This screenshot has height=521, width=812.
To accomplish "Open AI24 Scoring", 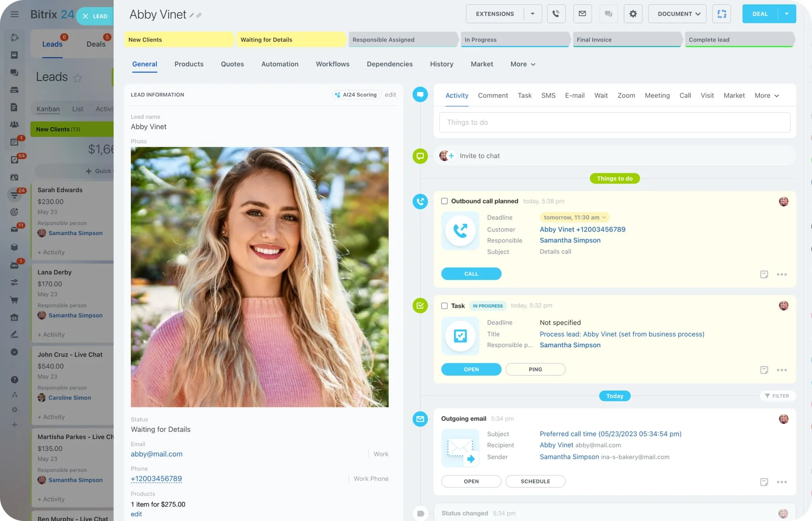I will (356, 95).
